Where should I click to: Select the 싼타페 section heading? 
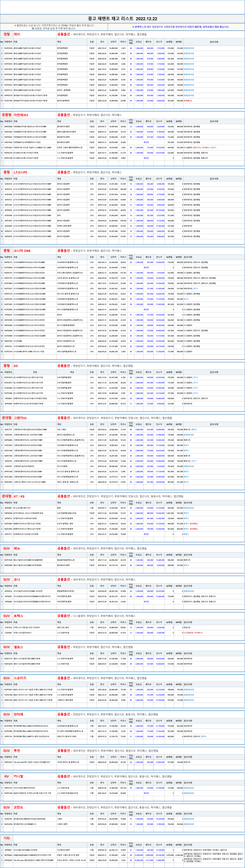tap(19, 714)
